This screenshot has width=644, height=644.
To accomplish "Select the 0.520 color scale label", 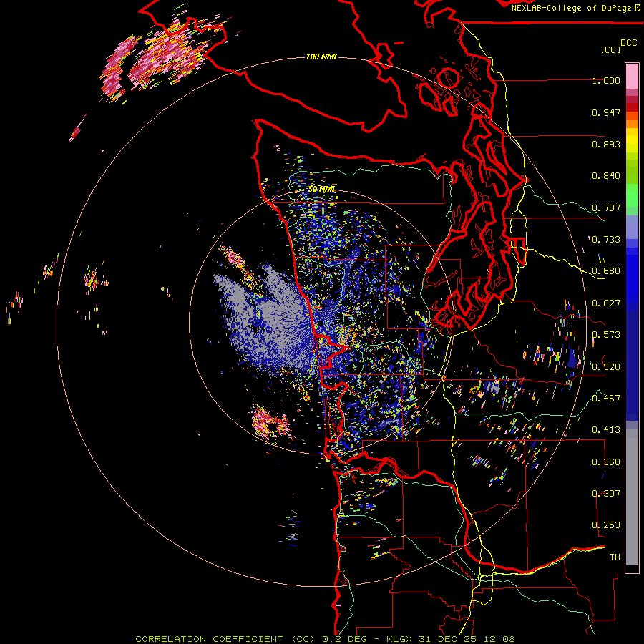I will click(606, 367).
